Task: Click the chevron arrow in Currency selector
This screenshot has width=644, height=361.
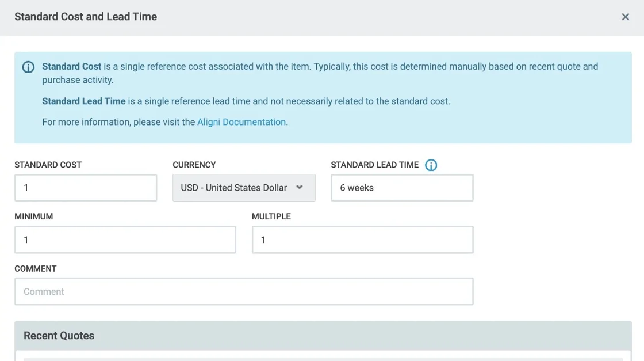Action: click(300, 187)
